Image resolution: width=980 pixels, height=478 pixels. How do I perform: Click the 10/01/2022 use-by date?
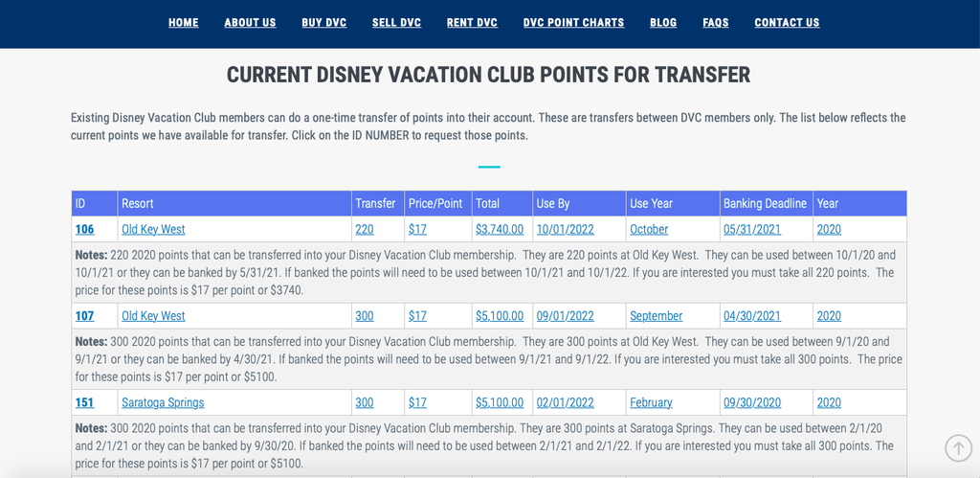click(565, 229)
